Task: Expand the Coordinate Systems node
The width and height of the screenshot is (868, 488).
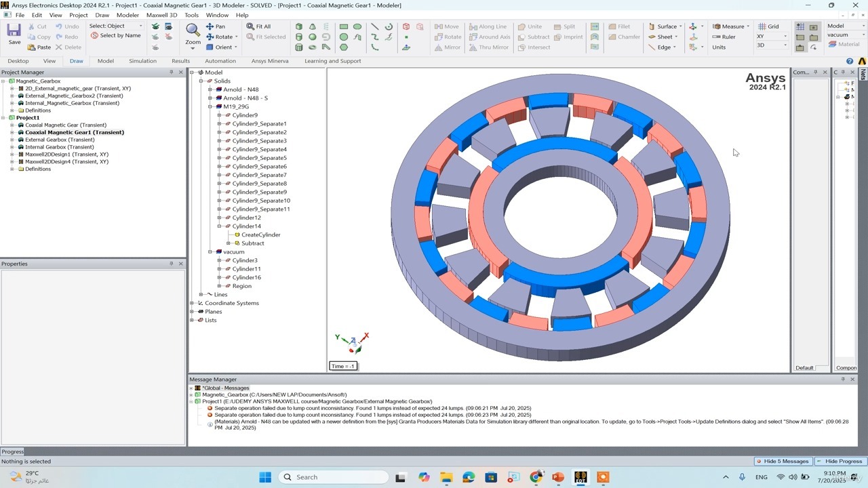Action: click(x=193, y=303)
